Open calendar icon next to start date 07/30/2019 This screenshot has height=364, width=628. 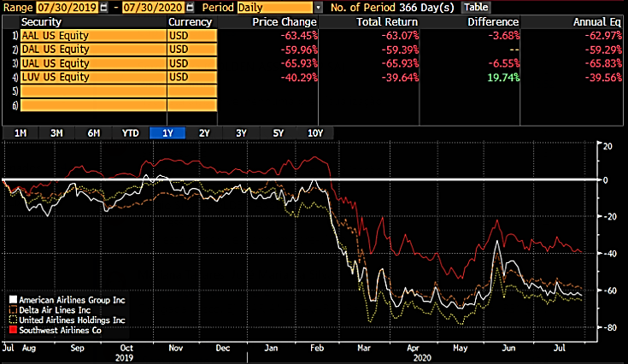click(103, 8)
